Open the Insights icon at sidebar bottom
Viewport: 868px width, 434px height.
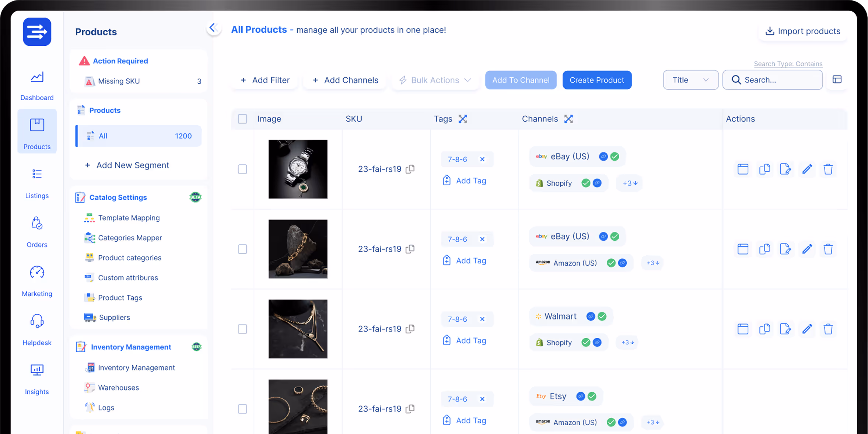pos(36,370)
